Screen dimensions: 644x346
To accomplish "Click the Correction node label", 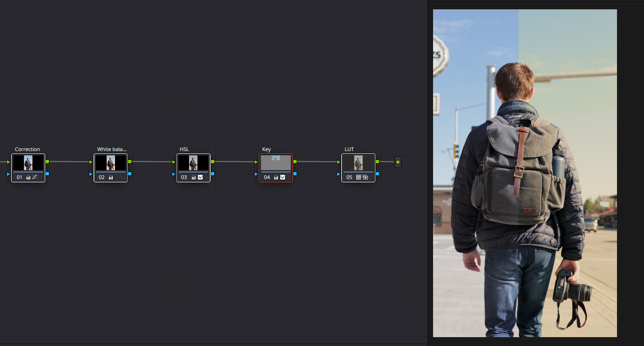I will [27, 149].
